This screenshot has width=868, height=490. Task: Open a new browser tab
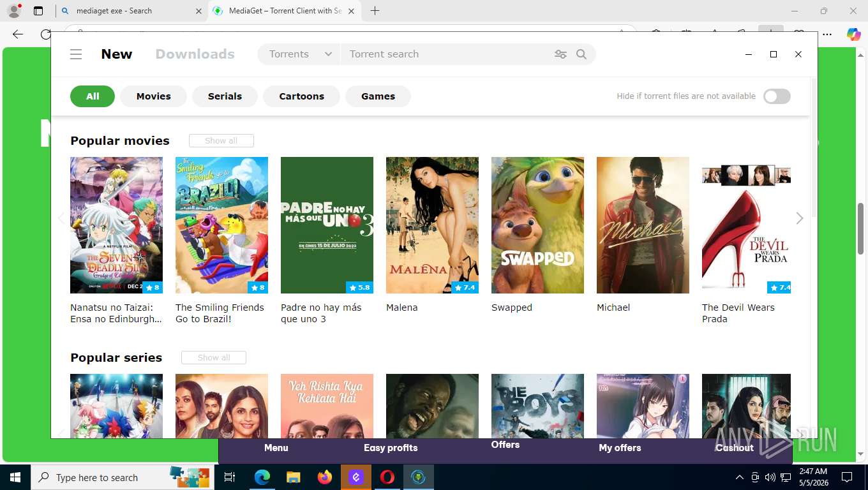(375, 11)
